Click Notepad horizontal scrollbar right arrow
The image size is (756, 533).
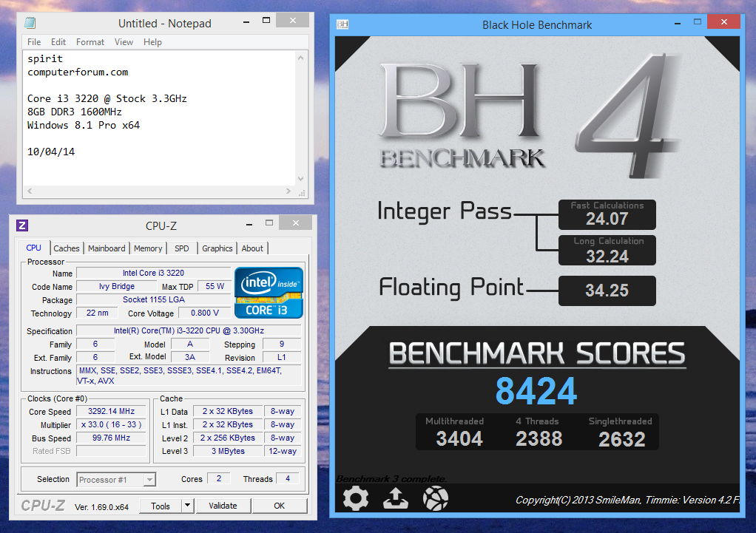(288, 191)
